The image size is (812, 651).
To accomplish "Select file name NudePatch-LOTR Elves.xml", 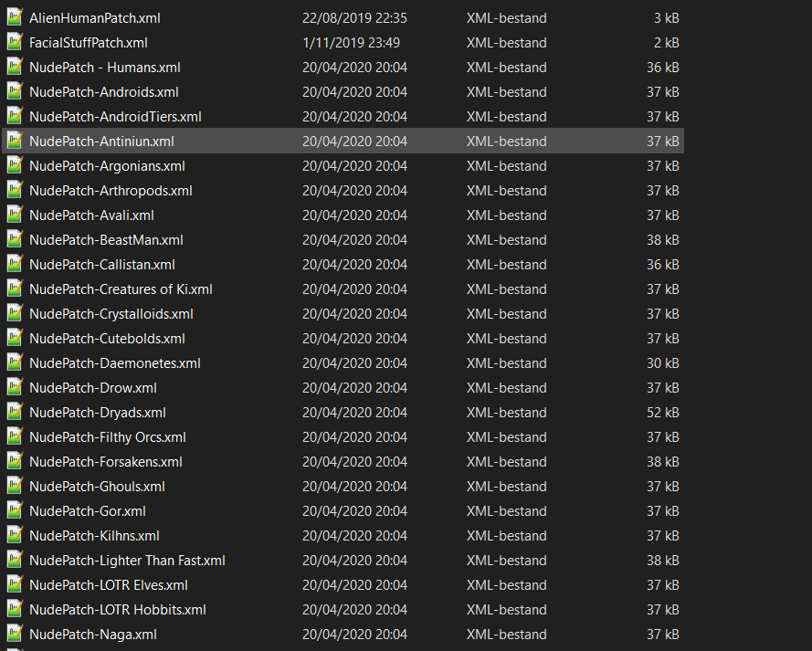I will 109,586.
